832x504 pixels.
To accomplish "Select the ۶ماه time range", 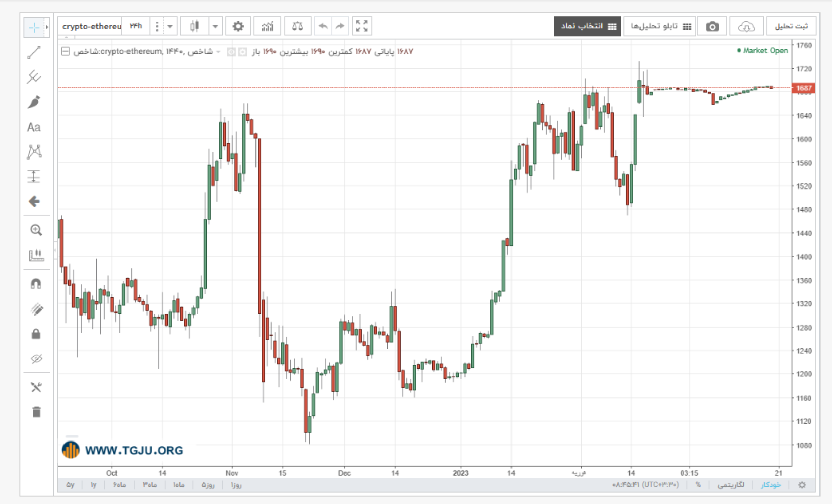I will [119, 485].
